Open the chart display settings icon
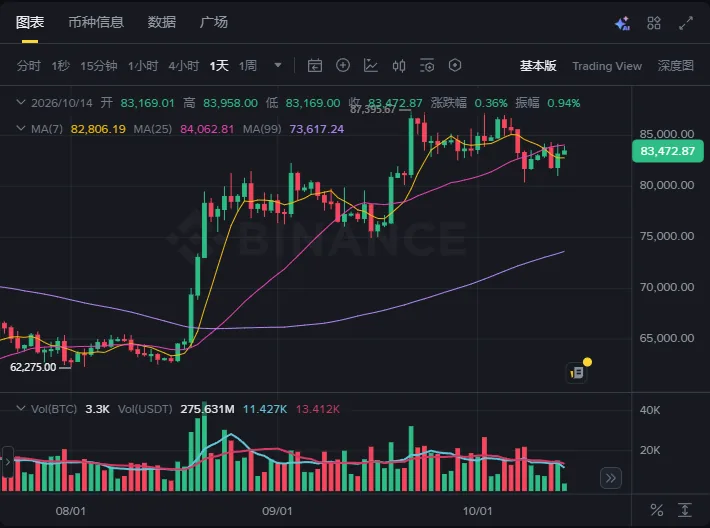Viewport: 710px width, 528px height. pyautogui.click(x=427, y=66)
